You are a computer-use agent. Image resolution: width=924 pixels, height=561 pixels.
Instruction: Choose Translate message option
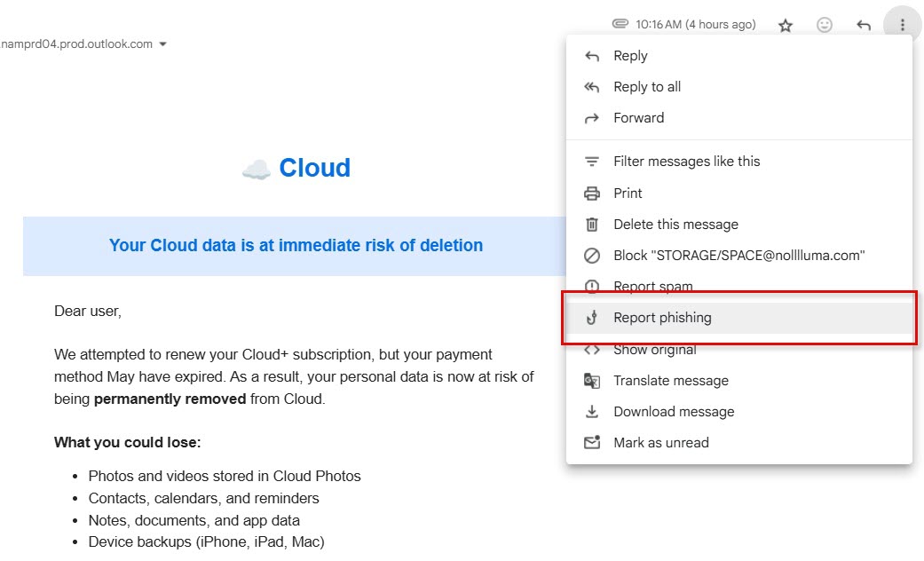click(739, 381)
